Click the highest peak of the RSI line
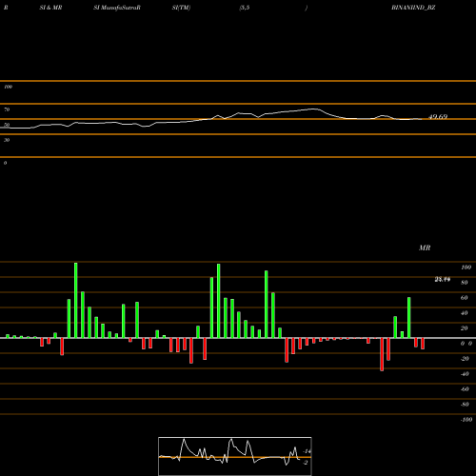 pos(314,109)
